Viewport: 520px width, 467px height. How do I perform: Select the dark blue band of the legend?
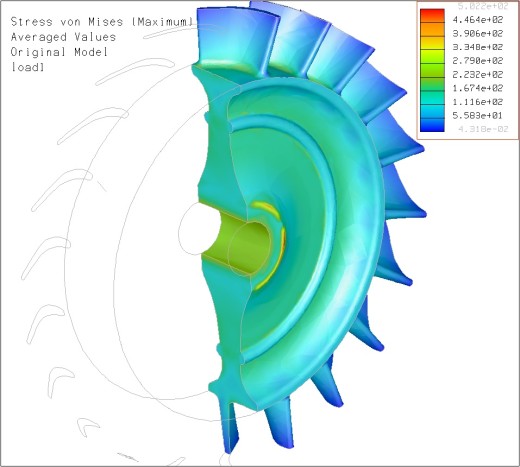pos(432,125)
